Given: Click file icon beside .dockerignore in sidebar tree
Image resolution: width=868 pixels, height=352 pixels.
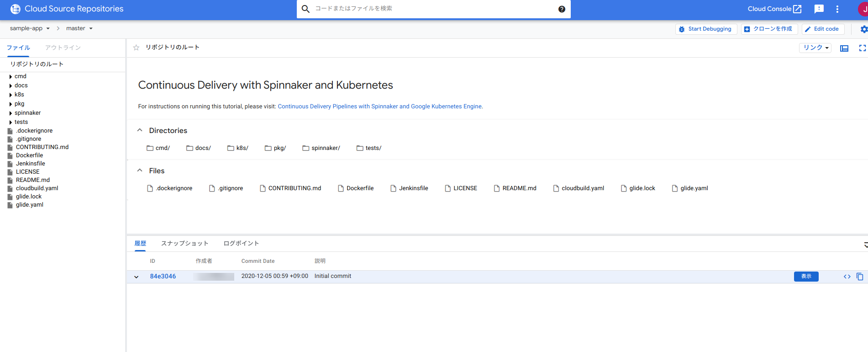Looking at the screenshot, I should [x=10, y=131].
